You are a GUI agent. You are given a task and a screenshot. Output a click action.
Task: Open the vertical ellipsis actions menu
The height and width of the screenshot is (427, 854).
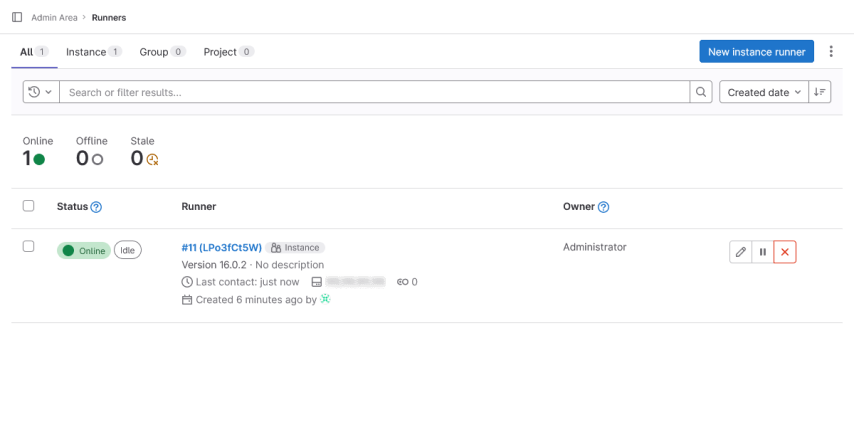(x=830, y=52)
